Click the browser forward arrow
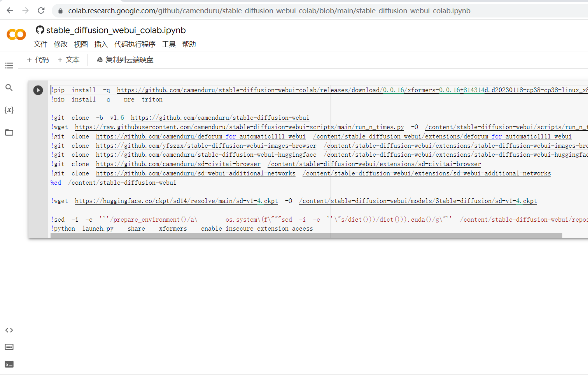The width and height of the screenshot is (588, 385). pos(26,10)
